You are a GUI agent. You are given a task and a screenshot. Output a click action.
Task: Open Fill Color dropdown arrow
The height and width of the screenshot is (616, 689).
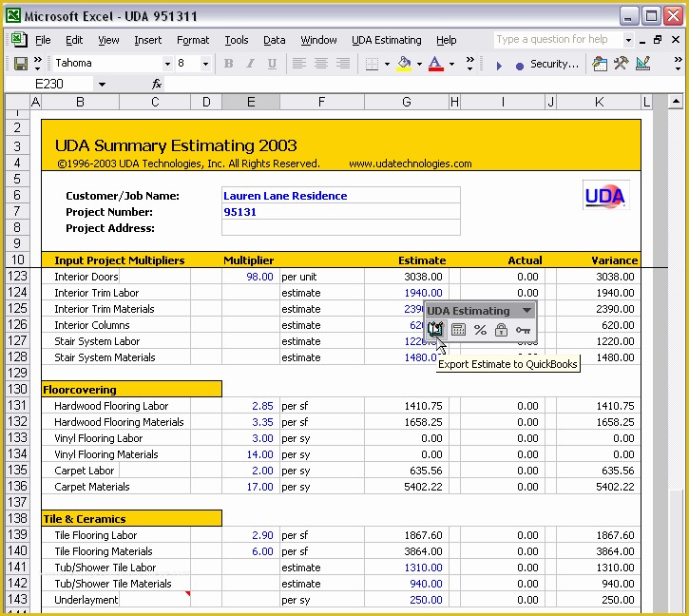(419, 65)
